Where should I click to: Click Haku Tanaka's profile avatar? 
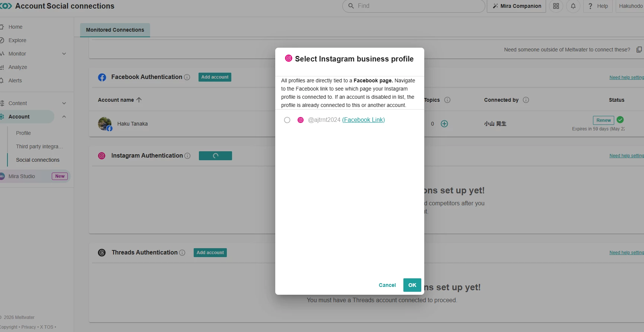[x=105, y=124]
